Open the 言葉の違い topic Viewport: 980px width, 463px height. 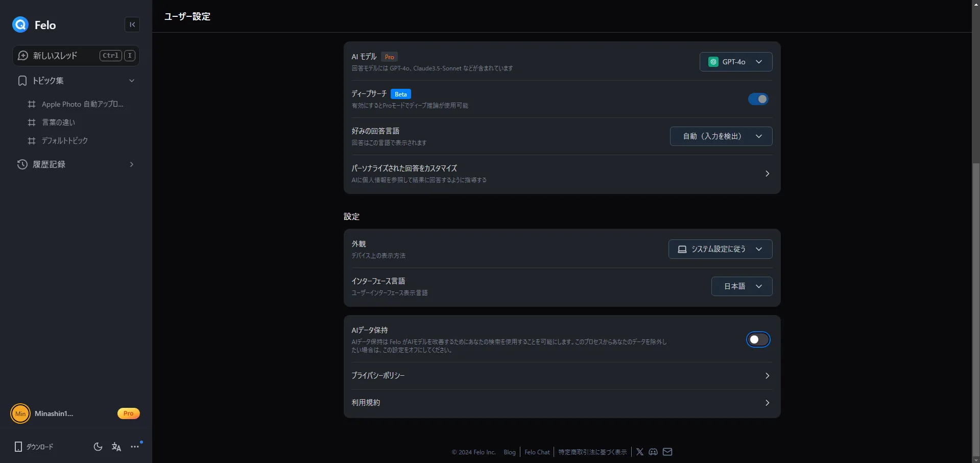pos(58,123)
